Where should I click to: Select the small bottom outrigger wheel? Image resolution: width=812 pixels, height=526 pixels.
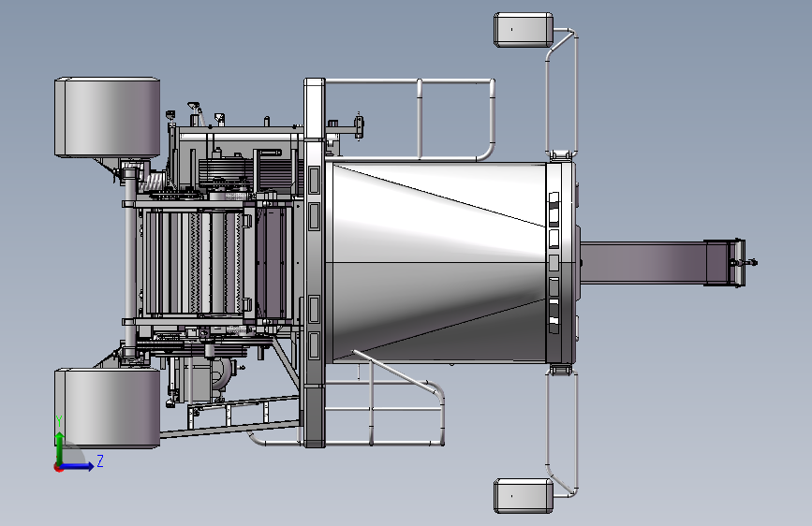click(x=523, y=496)
